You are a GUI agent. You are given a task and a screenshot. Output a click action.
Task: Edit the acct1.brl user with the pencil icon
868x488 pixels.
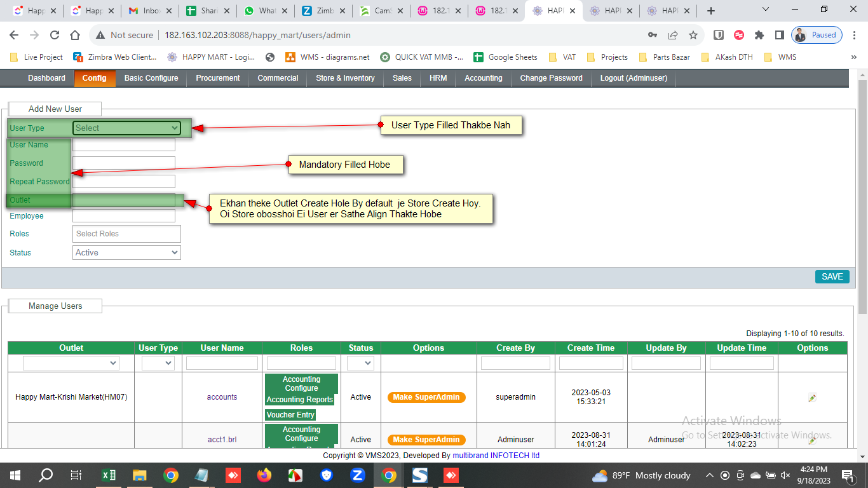[812, 440]
